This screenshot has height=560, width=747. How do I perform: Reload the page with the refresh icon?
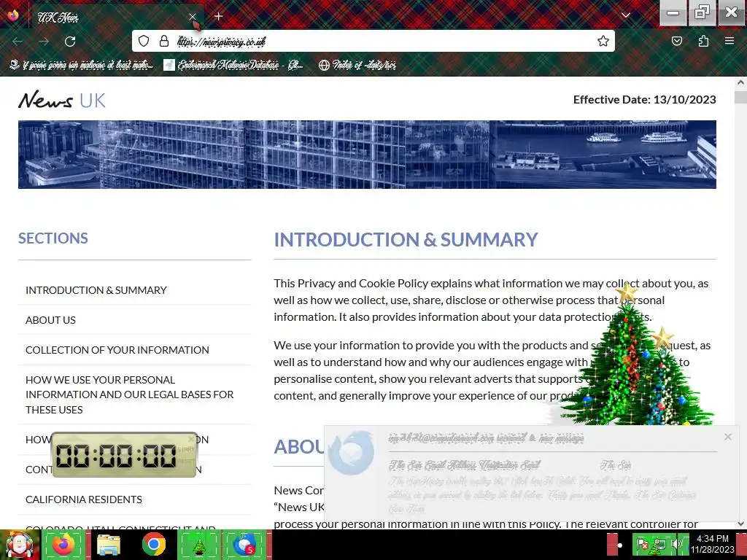[x=70, y=42]
